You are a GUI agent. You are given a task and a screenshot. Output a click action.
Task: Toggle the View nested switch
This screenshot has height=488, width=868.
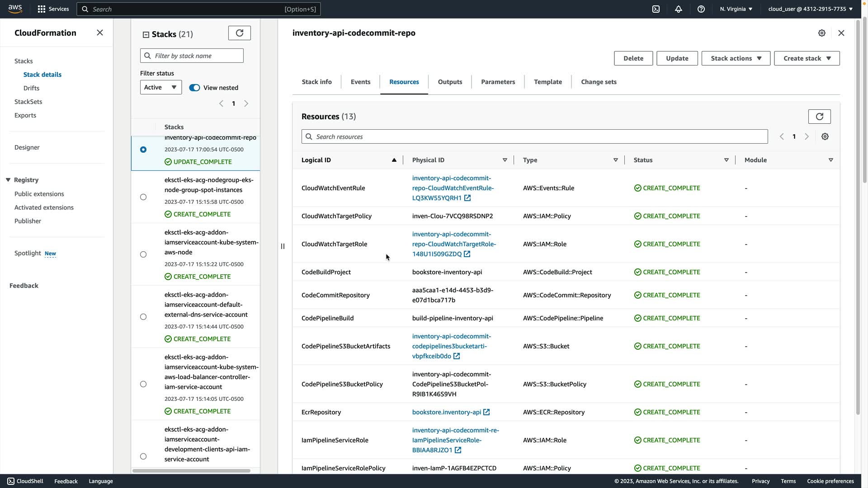pos(194,88)
